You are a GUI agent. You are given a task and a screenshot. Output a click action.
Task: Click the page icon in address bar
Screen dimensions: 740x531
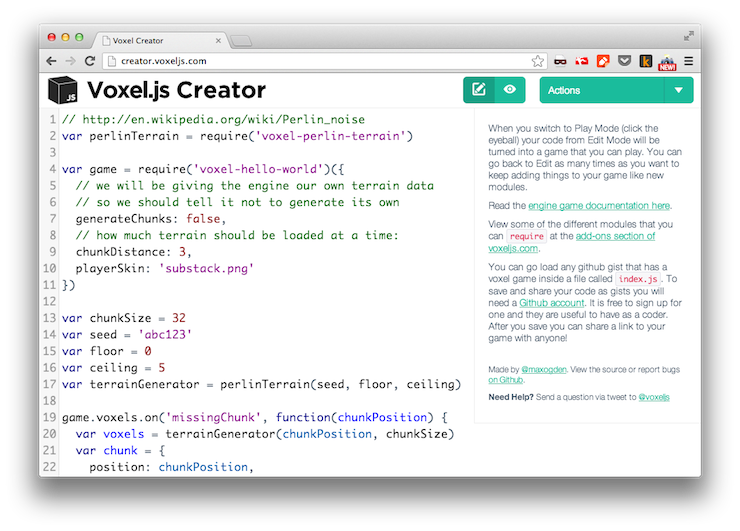point(112,61)
